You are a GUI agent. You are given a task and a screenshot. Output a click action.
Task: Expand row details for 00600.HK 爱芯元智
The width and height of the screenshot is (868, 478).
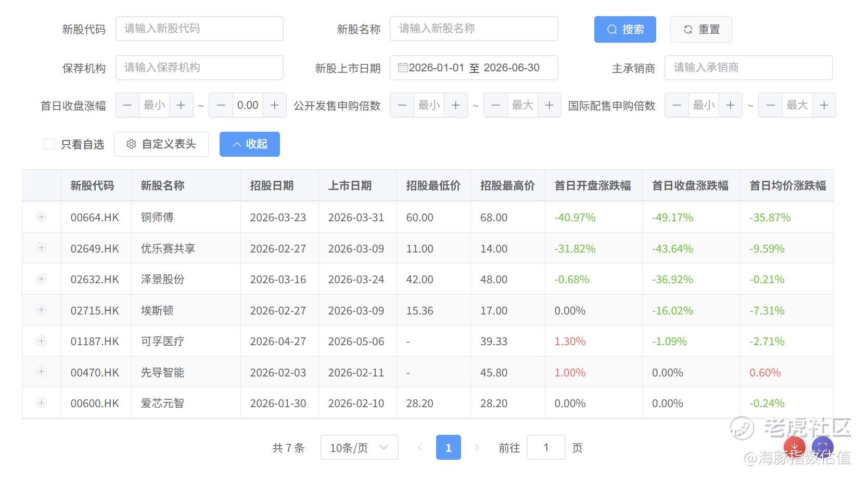tap(42, 403)
